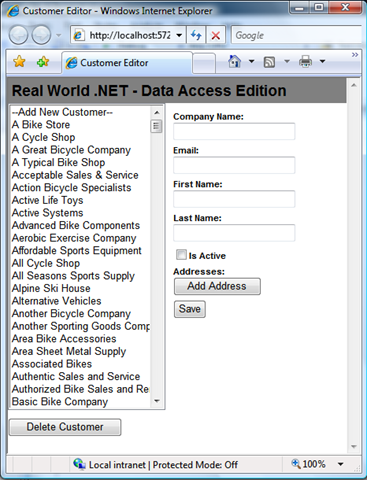Select A Great Bicycle Company
The height and width of the screenshot is (480, 367).
point(80,150)
